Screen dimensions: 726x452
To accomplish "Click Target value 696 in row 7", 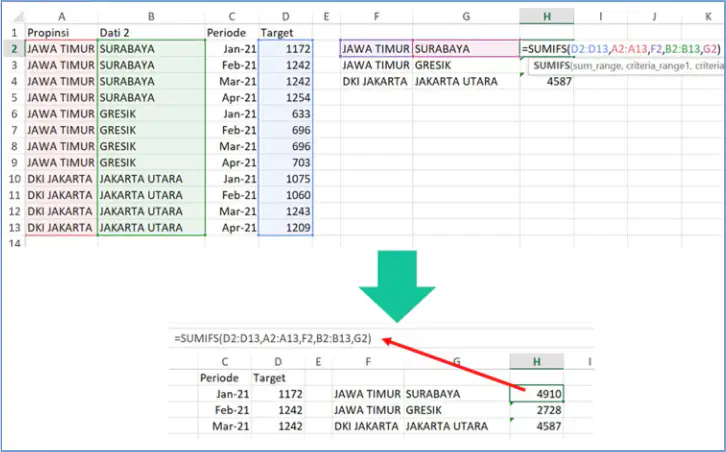I will [286, 130].
